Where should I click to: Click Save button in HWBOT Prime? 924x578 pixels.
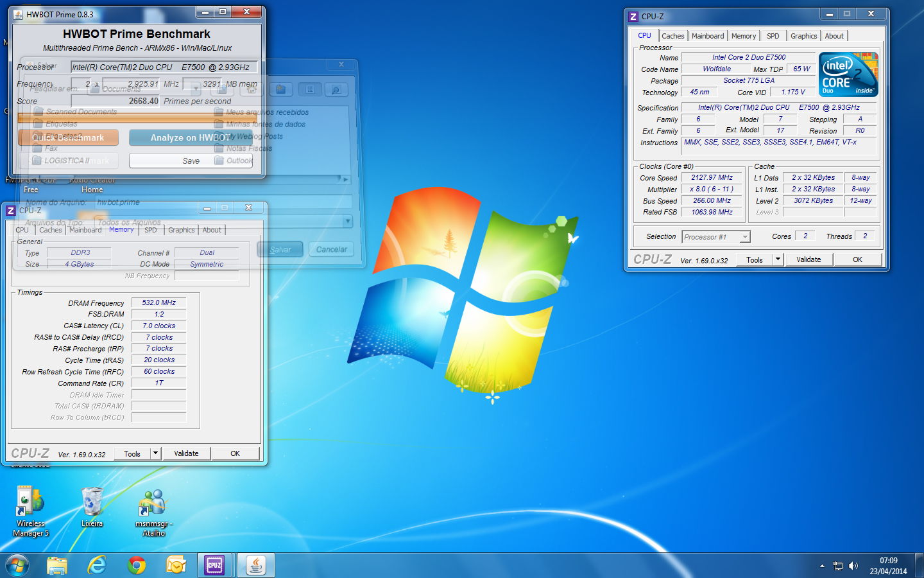(191, 161)
